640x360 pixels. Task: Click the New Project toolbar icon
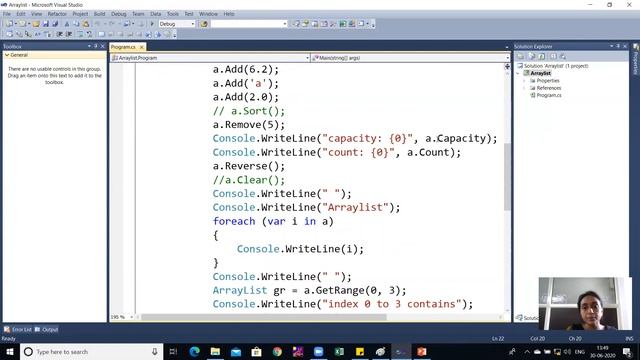[x=9, y=24]
